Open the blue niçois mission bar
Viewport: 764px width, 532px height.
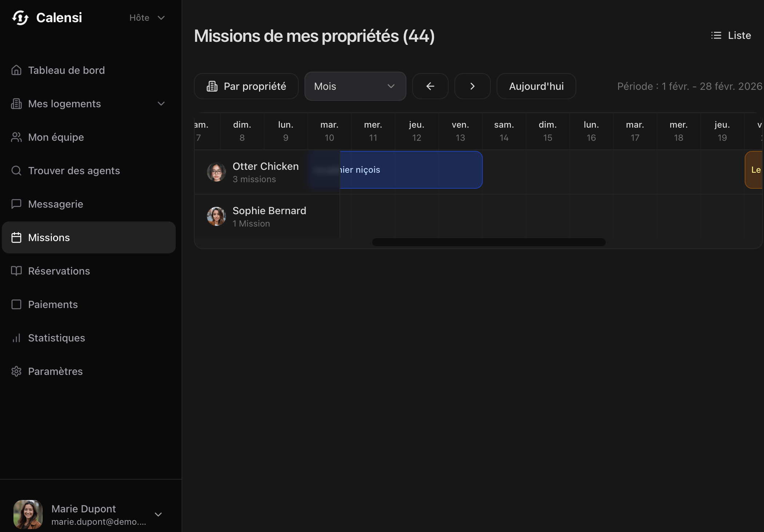coord(411,170)
